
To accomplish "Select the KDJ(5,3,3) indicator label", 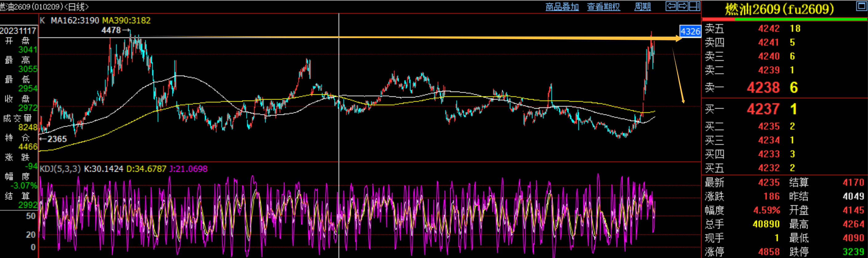I will pyautogui.click(x=60, y=169).
